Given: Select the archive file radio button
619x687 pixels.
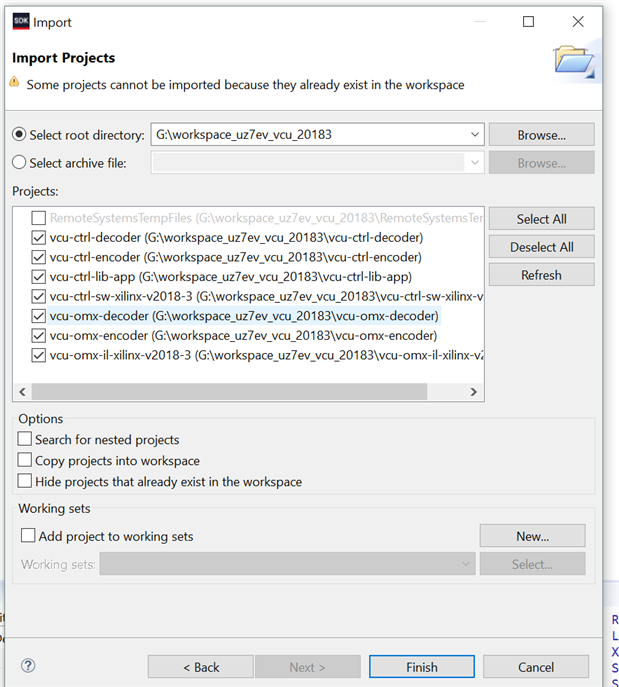Looking at the screenshot, I should [19, 163].
